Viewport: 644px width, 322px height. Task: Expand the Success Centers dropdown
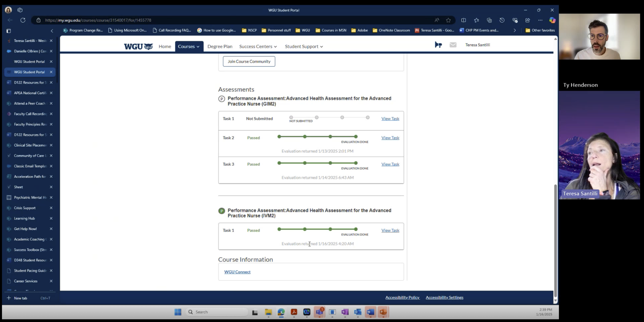click(258, 46)
